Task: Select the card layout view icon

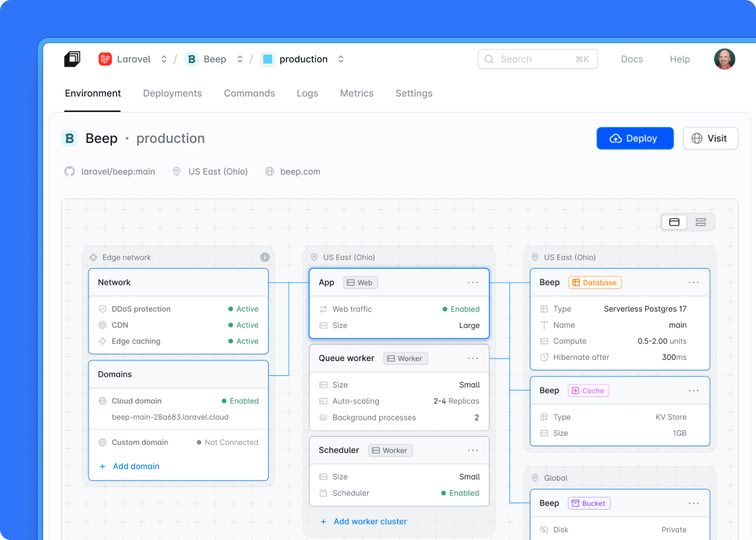Action: tap(674, 221)
